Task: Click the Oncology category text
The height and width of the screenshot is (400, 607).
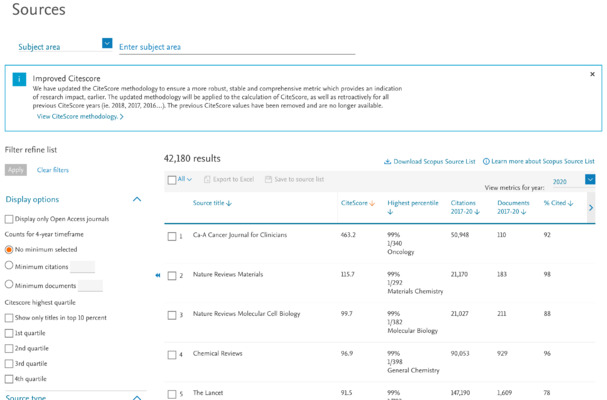Action: click(x=401, y=252)
